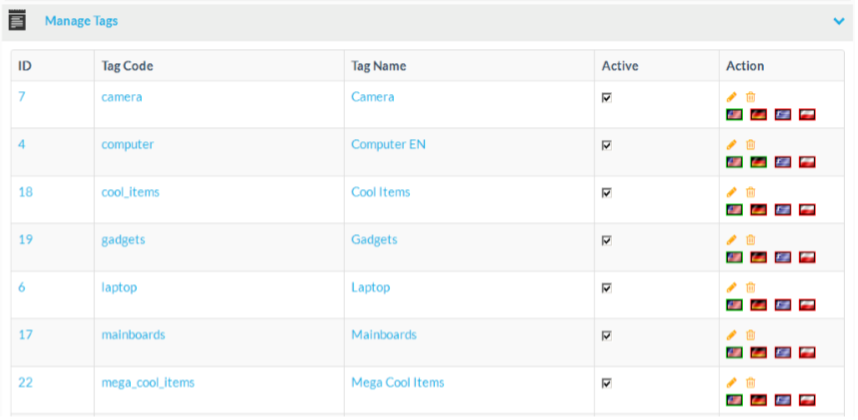Click the Polish flag in laptop row
This screenshot has width=858, height=420.
807,305
